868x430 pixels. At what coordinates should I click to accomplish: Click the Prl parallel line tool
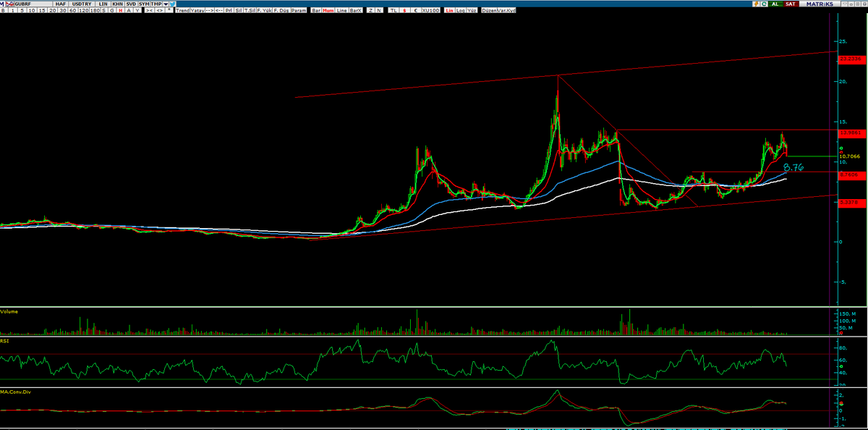pos(228,11)
